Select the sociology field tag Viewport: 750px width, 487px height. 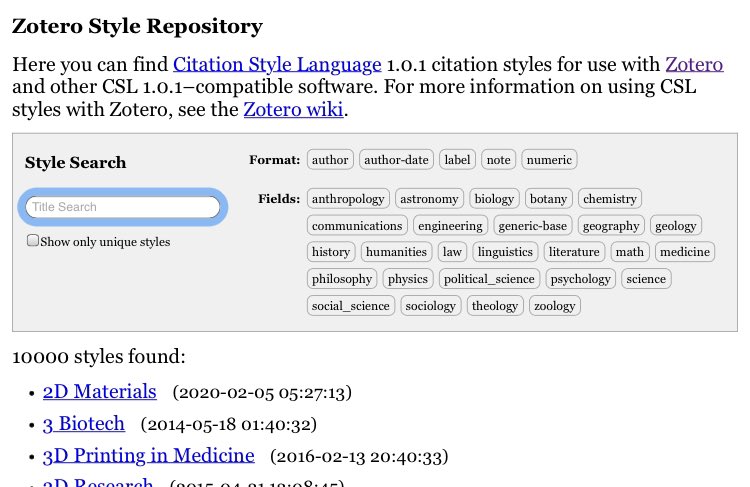pyautogui.click(x=430, y=306)
